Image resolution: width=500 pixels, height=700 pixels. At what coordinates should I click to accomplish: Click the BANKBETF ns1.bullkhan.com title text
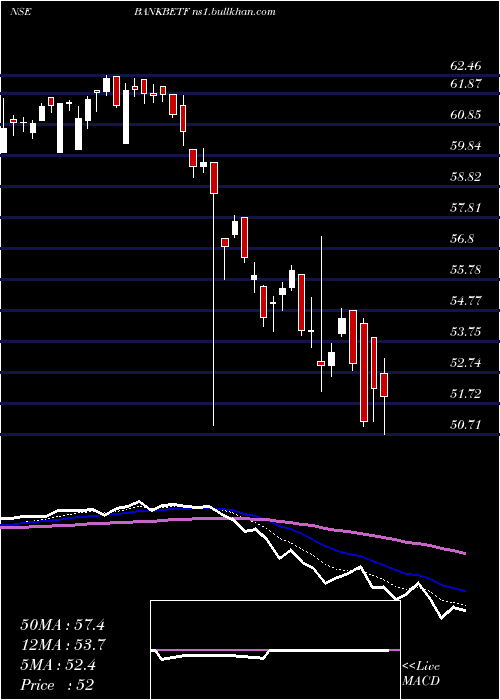tap(204, 12)
